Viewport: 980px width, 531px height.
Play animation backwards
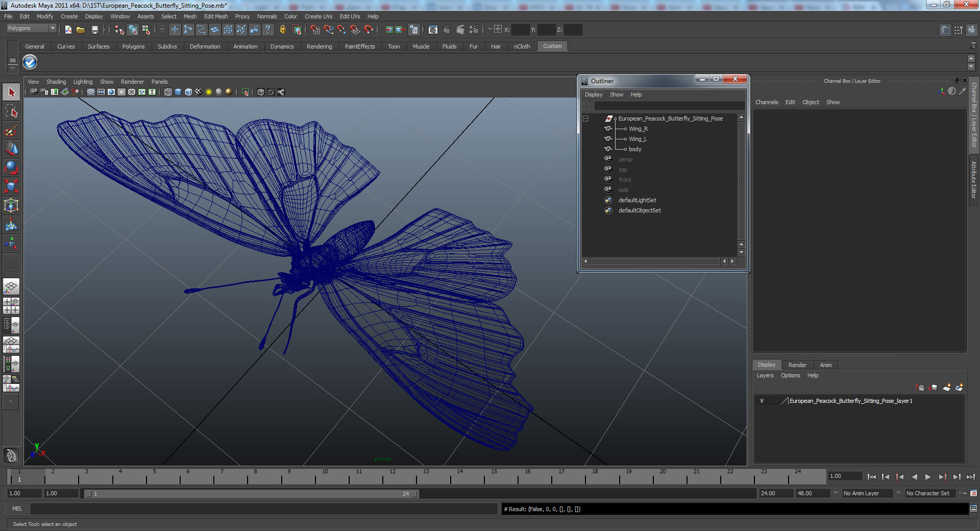click(914, 477)
